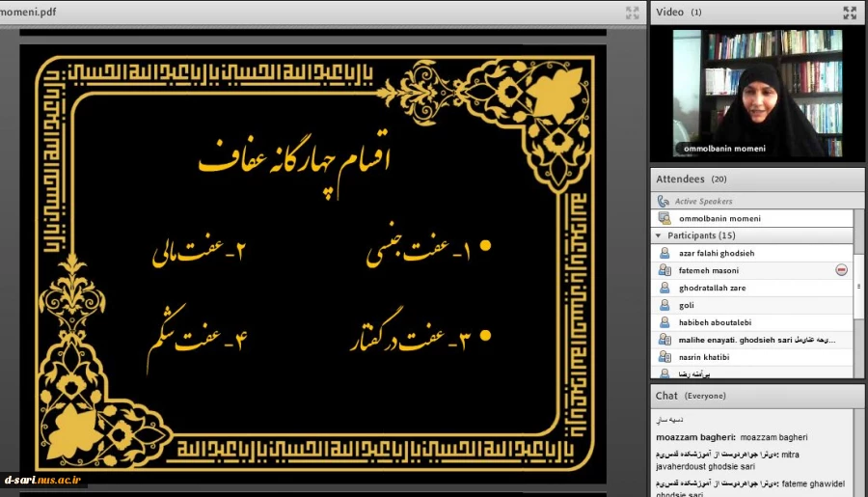
Task: Collapse the Participants (15) group
Action: point(658,235)
